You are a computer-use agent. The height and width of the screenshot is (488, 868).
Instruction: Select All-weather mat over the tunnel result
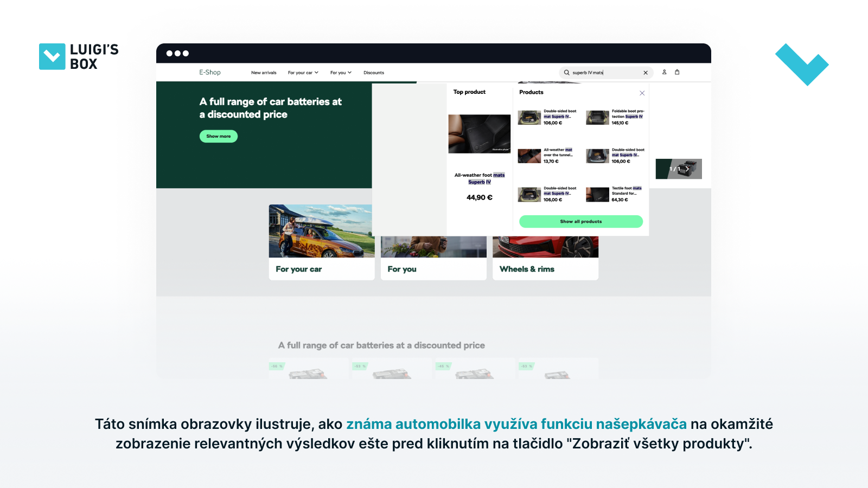(558, 152)
